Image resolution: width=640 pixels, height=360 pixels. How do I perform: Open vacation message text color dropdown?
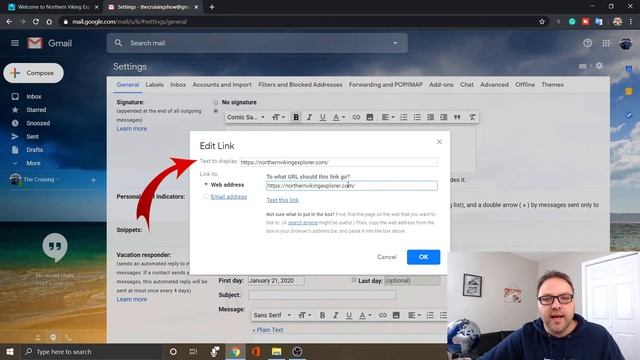tap(365, 315)
